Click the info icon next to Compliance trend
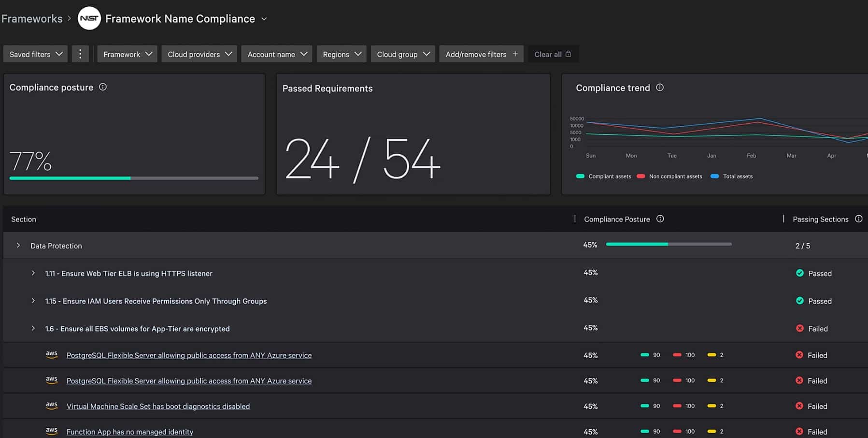Screen dimensions: 868x438 point(660,88)
